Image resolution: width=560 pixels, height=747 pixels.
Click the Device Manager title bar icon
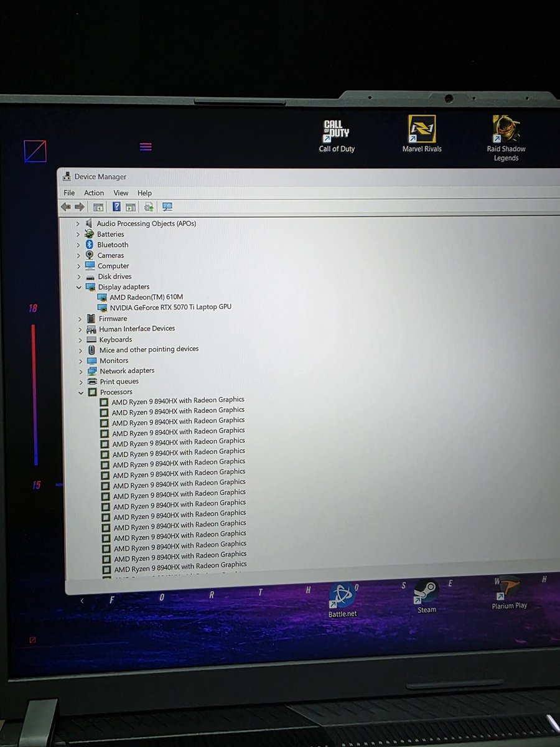coord(67,177)
